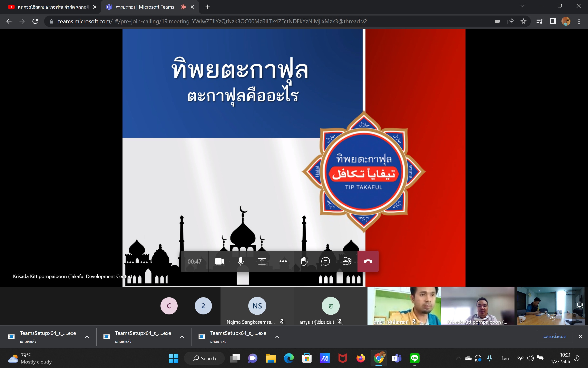
Task: Open LINE app from taskbar
Action: 414,358
